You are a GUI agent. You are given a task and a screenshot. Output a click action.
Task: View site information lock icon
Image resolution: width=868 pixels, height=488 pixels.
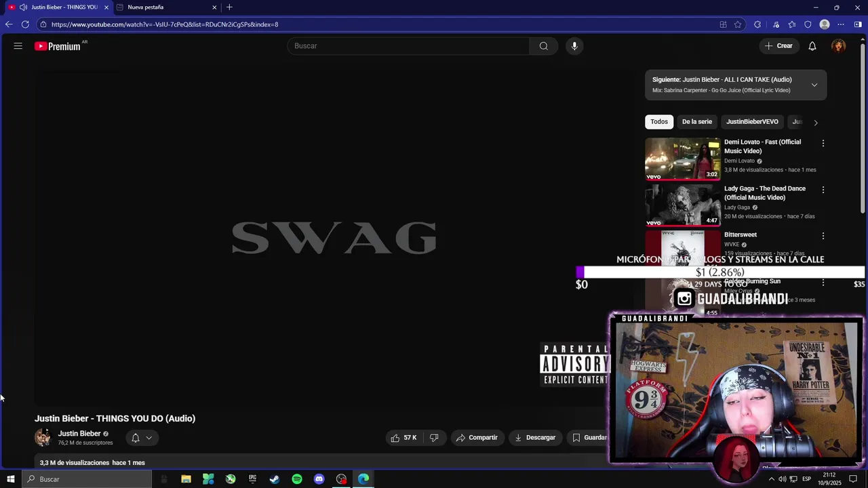point(43,24)
